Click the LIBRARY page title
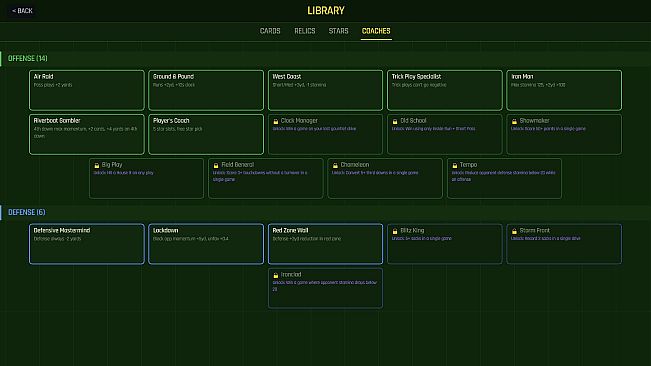This screenshot has height=366, width=651. coord(326,11)
